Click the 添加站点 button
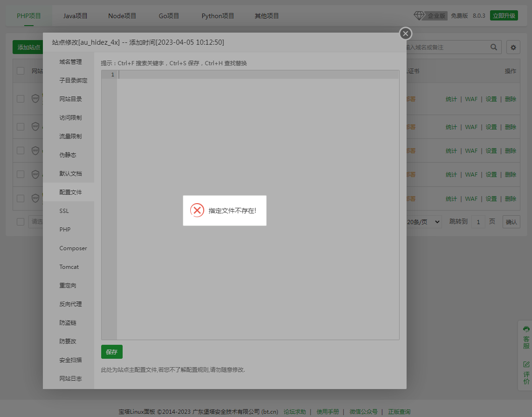The image size is (532, 417). pos(28,47)
